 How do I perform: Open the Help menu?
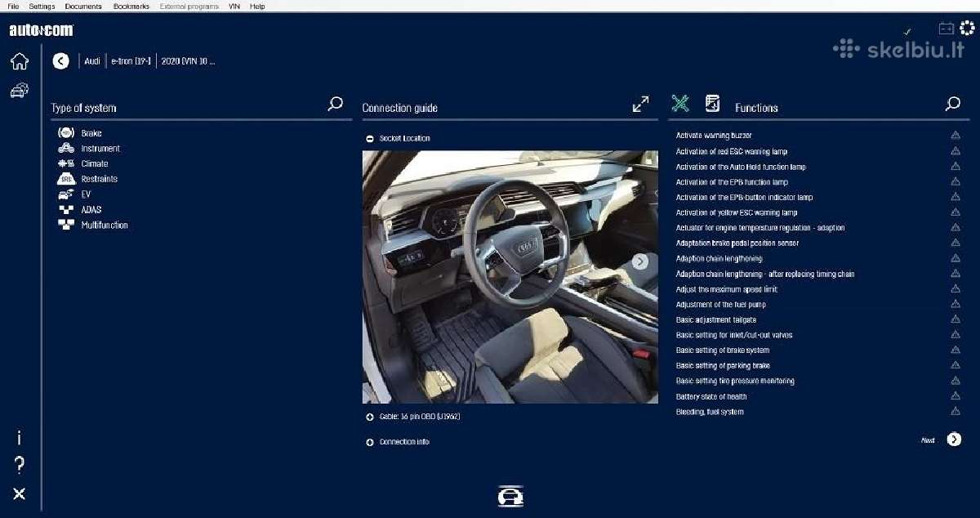coord(257,6)
